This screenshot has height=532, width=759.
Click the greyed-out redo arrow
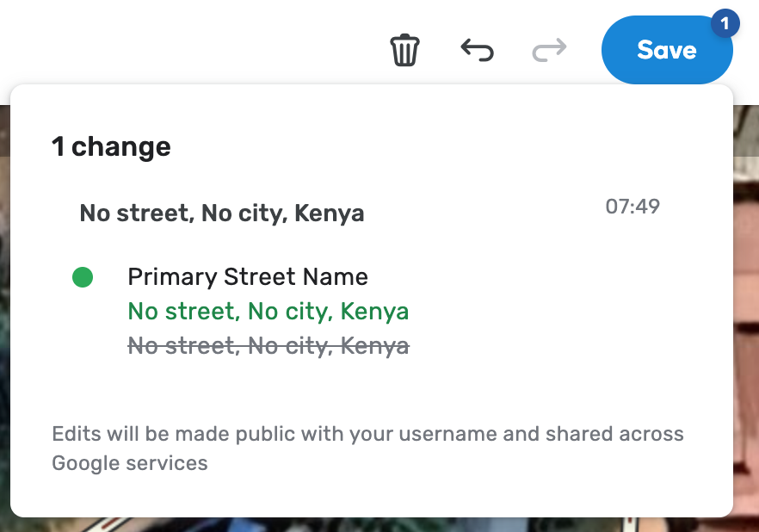(x=549, y=50)
